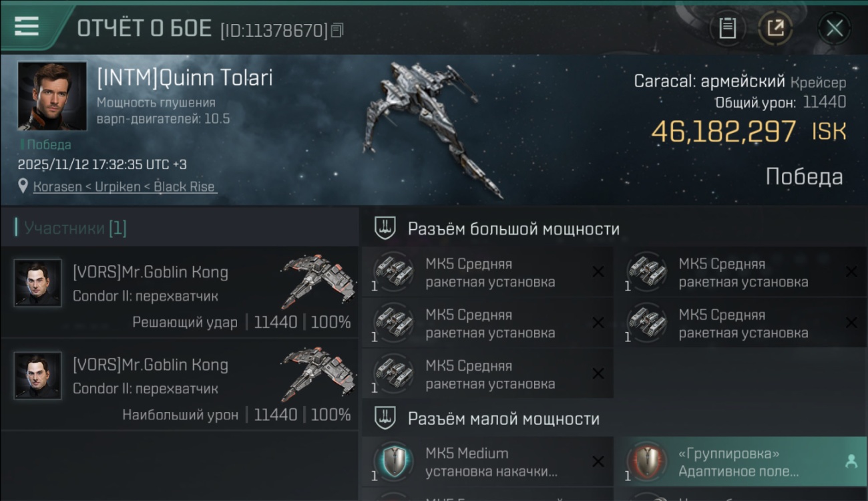The width and height of the screenshot is (868, 501).
Task: Click the Разъём большой мощности section icon
Action: click(385, 228)
